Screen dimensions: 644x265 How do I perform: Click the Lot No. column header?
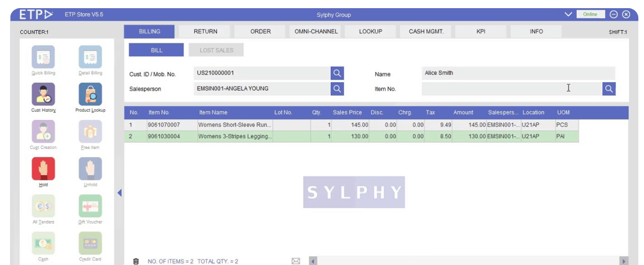(283, 112)
